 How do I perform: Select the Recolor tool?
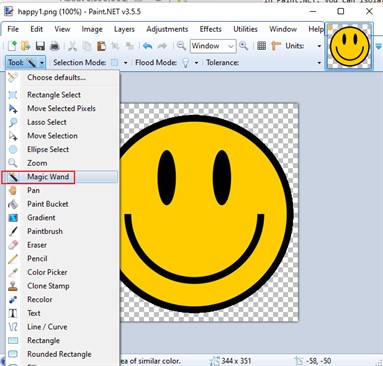[x=62, y=300]
